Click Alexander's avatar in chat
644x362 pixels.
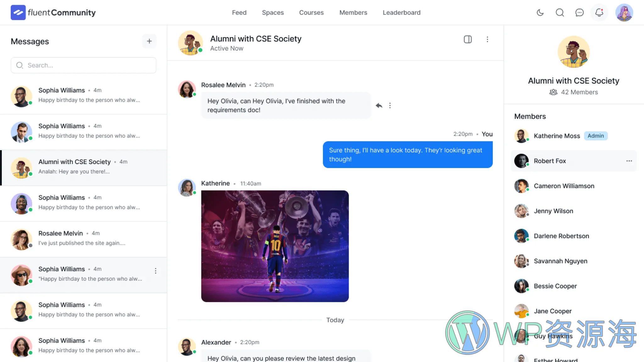click(x=187, y=347)
